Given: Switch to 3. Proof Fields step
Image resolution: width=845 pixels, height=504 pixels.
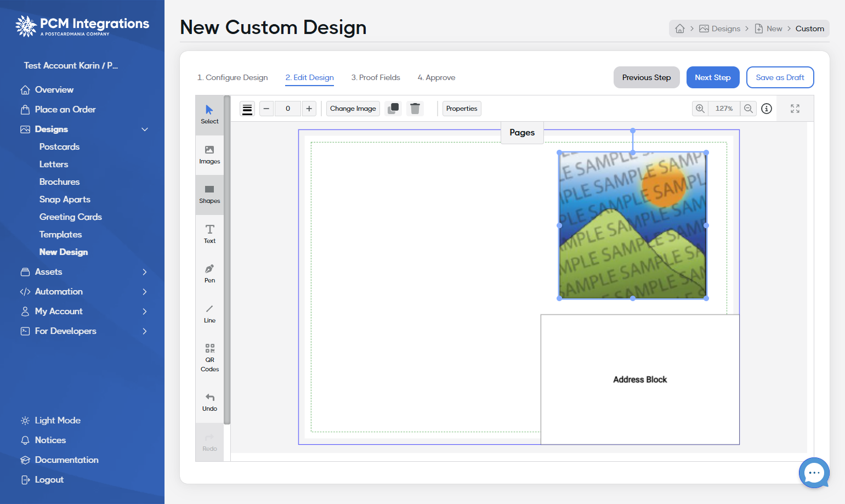Looking at the screenshot, I should click(x=376, y=77).
